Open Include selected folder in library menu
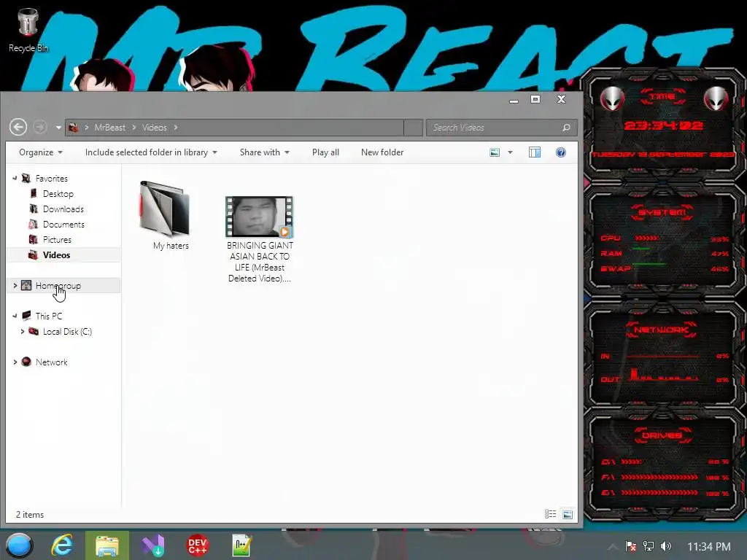This screenshot has height=560, width=747. 151,152
